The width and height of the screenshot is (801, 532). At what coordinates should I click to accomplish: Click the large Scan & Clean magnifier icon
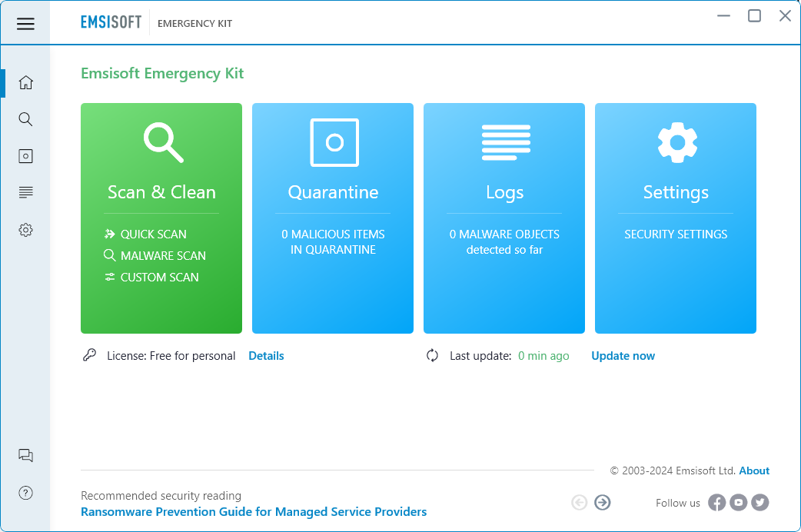point(163,142)
